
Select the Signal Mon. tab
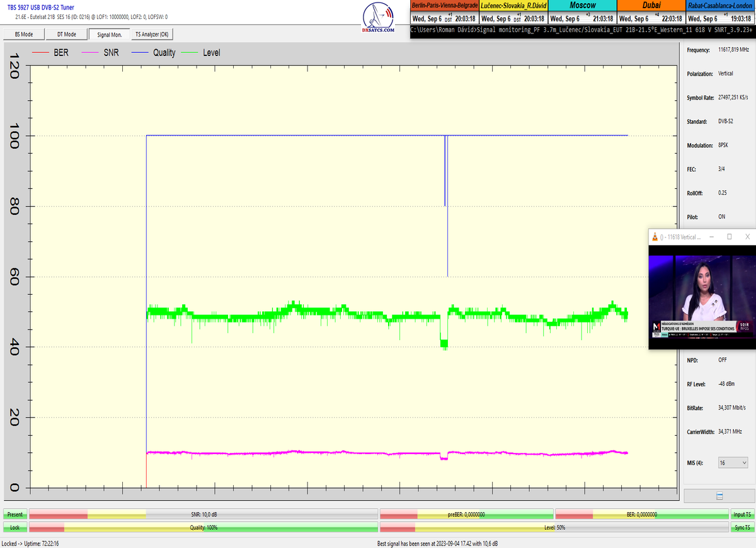pos(110,35)
